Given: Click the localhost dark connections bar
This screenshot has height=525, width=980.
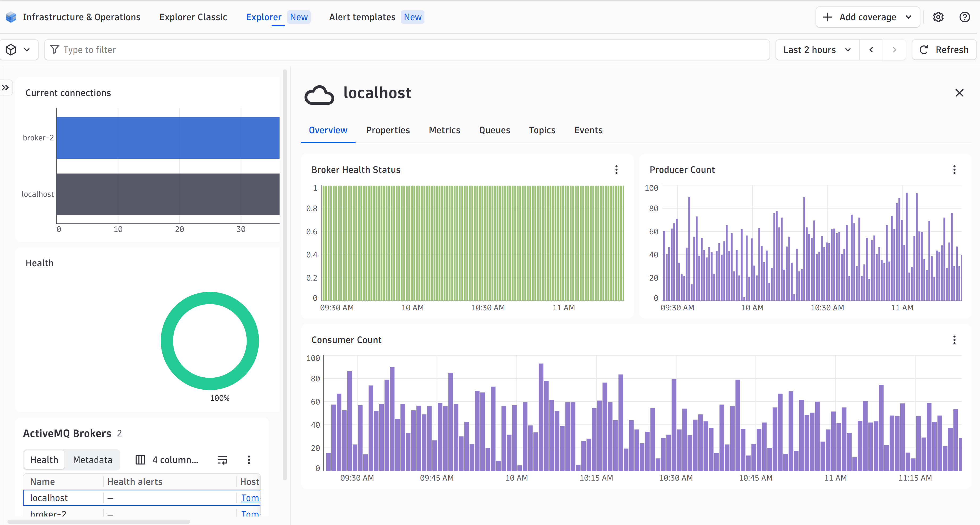Looking at the screenshot, I should 168,194.
